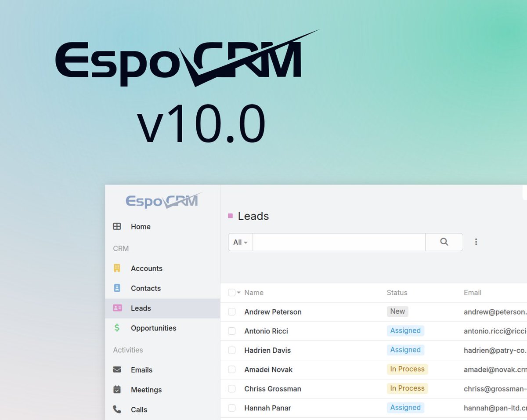The width and height of the screenshot is (527, 420).
Task: Click the email starting antonio.ricci@
Action: (495, 331)
